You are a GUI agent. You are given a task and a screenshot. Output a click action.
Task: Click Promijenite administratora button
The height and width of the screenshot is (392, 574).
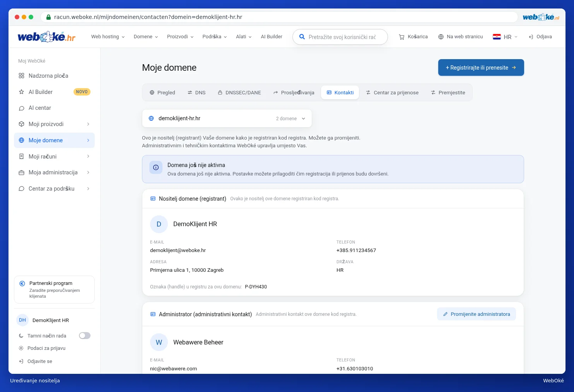[477, 314]
